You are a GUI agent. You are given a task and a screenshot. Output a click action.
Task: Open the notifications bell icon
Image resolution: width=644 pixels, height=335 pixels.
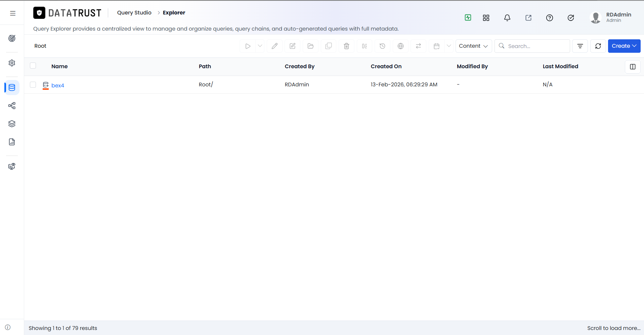[507, 18]
